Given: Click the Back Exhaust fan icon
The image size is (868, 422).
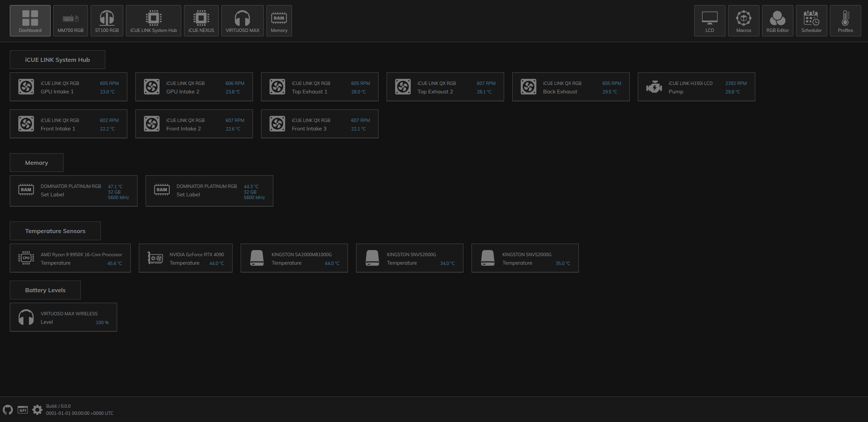Looking at the screenshot, I should coord(529,87).
